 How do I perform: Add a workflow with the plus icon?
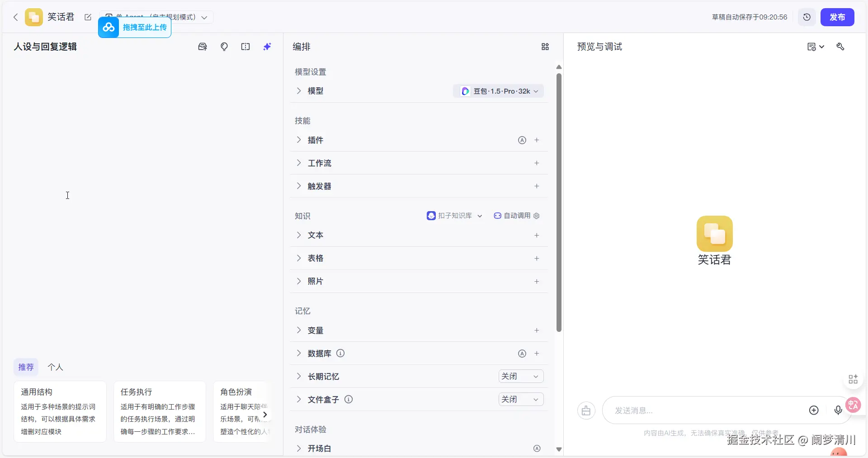click(x=537, y=163)
